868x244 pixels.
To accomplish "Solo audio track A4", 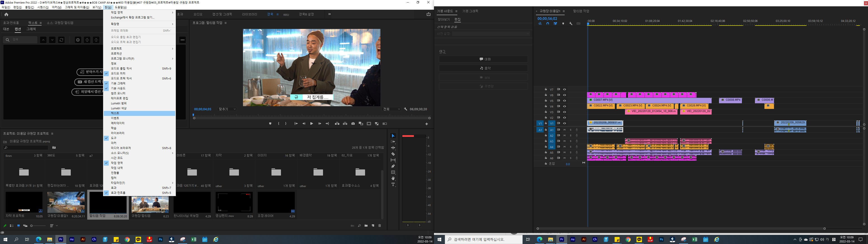I will pyautogui.click(x=571, y=147).
